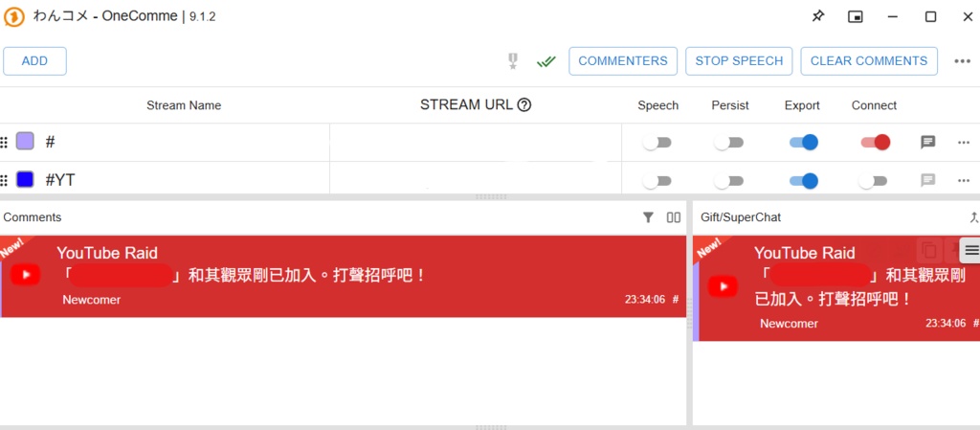Select the YouTube Raid comment in Comments
Screen dimensions: 980x430
coord(344,276)
